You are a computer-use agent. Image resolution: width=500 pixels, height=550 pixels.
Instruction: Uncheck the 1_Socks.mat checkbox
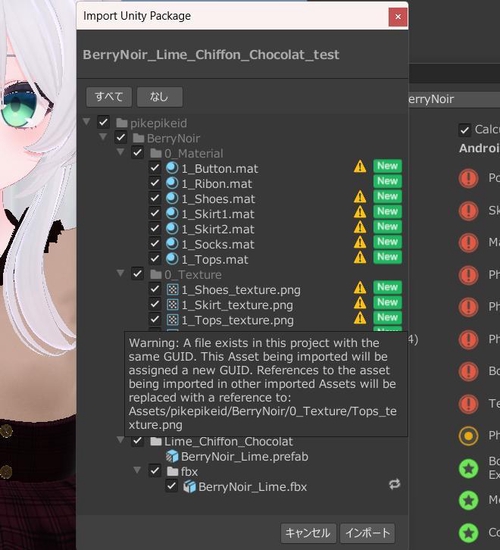point(155,243)
